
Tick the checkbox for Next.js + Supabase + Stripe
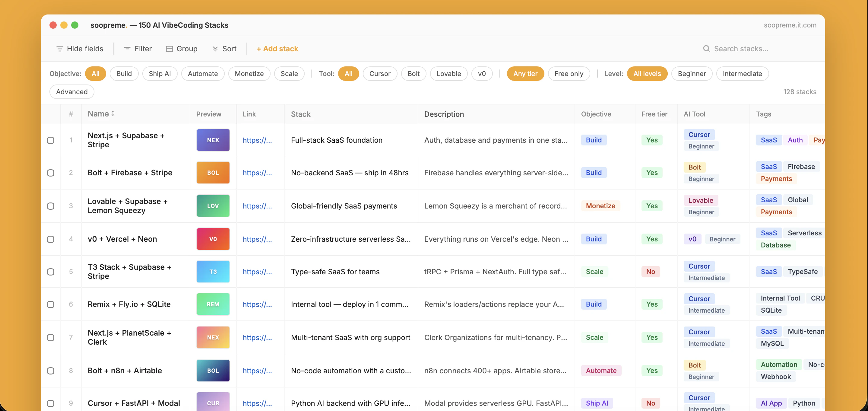[x=51, y=140]
